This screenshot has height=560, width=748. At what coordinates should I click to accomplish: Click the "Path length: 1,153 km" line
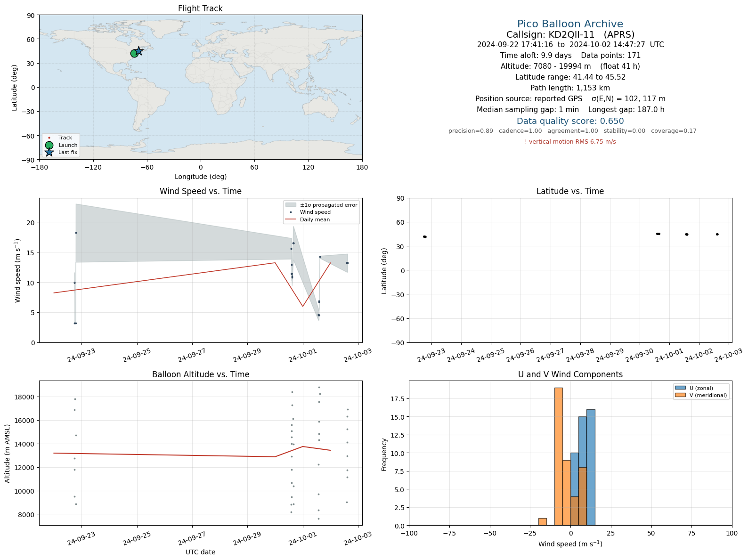[570, 88]
